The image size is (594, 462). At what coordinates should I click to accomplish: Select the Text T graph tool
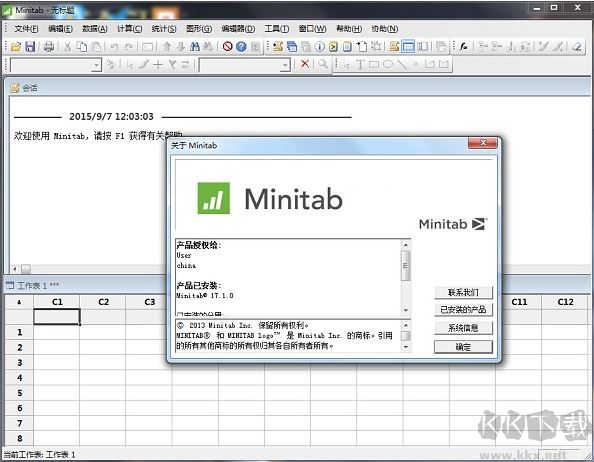click(x=360, y=64)
